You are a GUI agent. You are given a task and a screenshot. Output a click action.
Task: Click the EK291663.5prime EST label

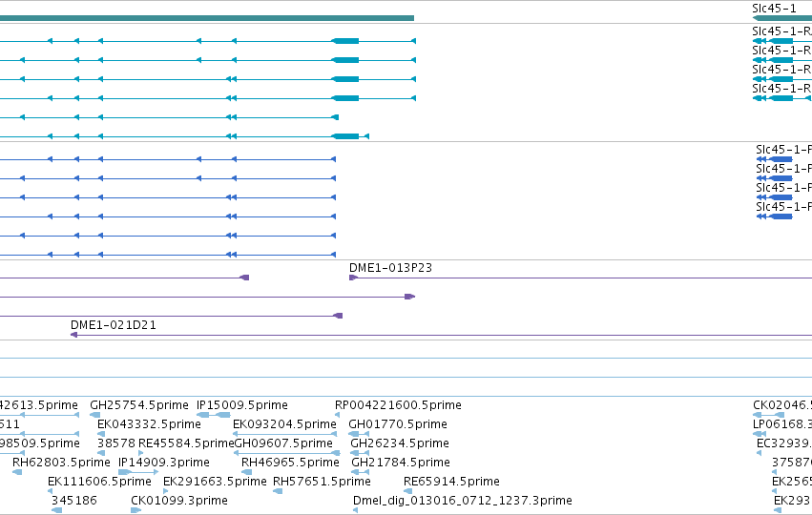click(x=215, y=482)
